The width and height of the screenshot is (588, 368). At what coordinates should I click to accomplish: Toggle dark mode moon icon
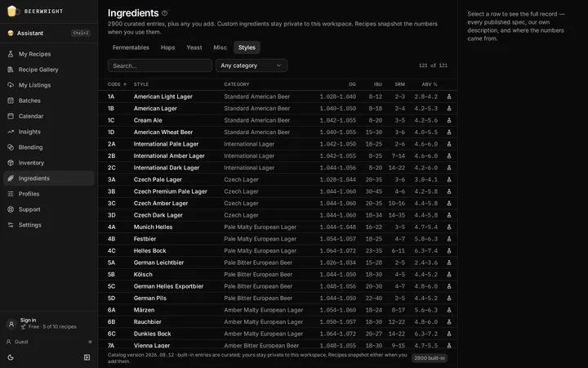tap(11, 357)
